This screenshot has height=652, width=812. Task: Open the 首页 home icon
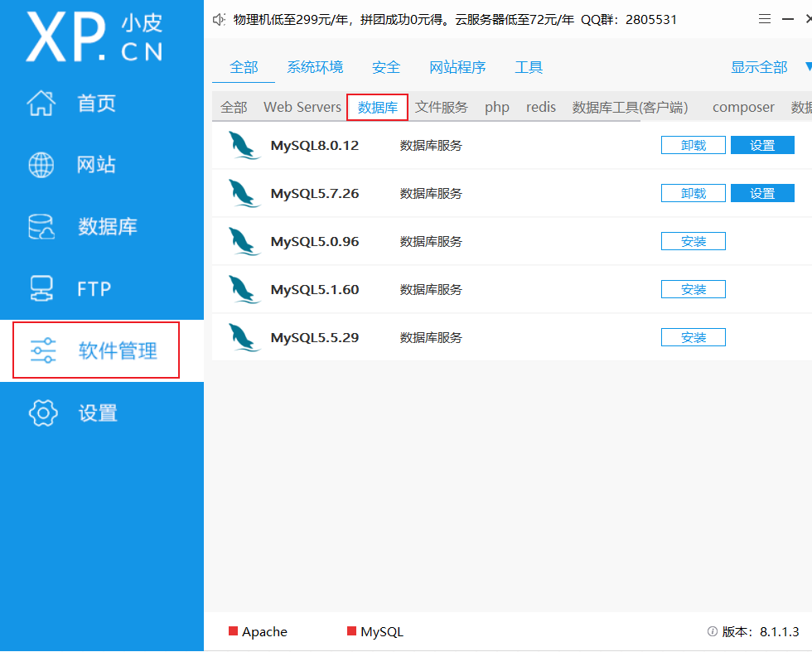click(41, 103)
